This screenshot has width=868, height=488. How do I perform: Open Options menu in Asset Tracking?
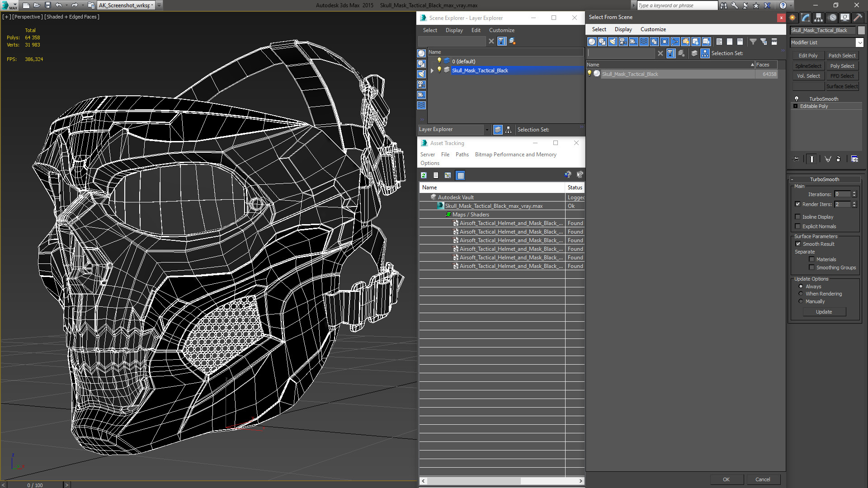(x=429, y=163)
